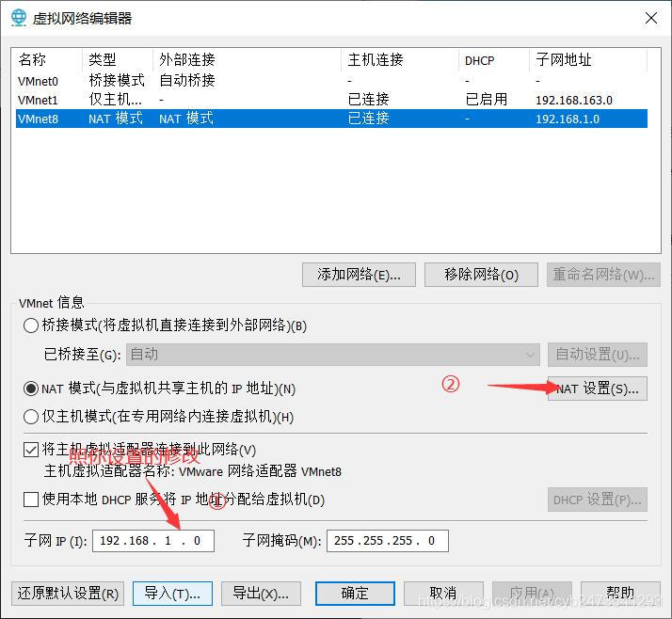This screenshot has height=619, width=672.
Task: Select the NAT 模式 radio button
Action: [31, 389]
